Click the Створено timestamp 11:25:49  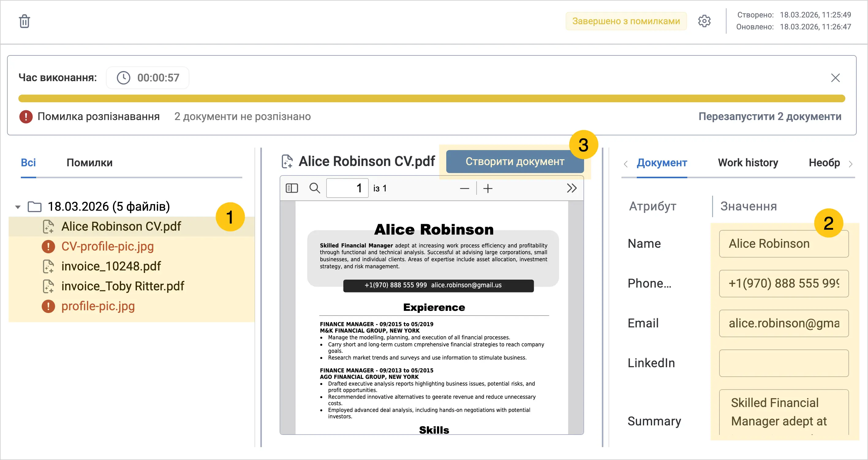pos(815,15)
